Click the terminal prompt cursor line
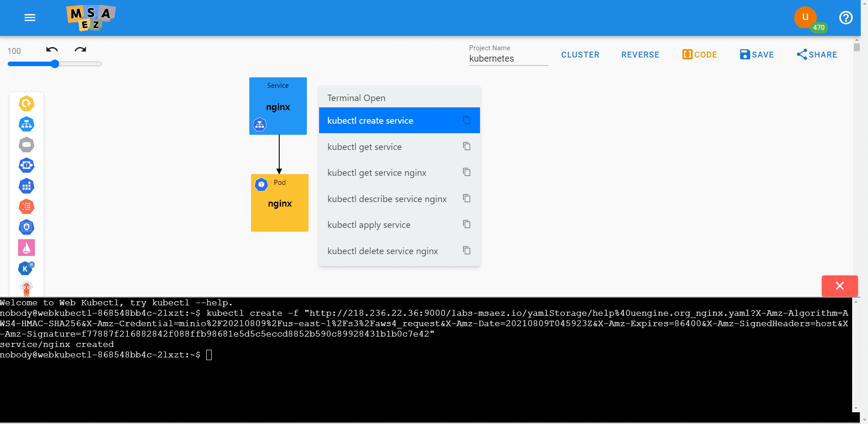The width and height of the screenshot is (868, 424). point(106,355)
